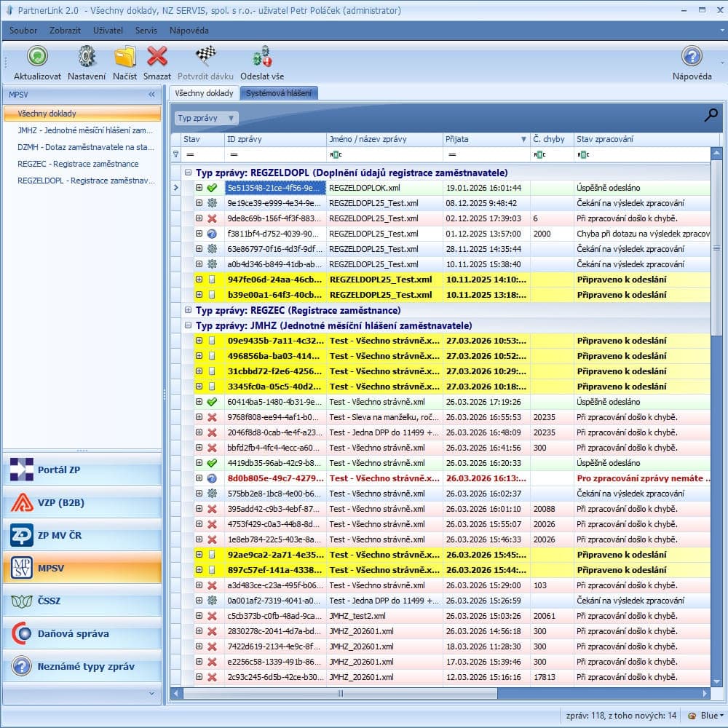Sort by ID zprávy column header

click(x=275, y=139)
